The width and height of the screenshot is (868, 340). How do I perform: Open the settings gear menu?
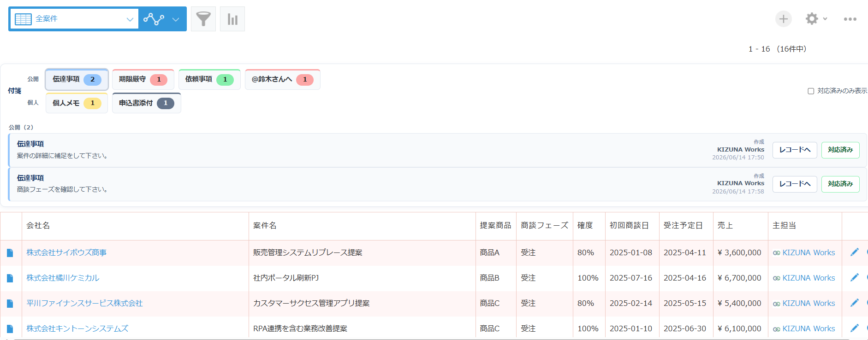(x=816, y=19)
